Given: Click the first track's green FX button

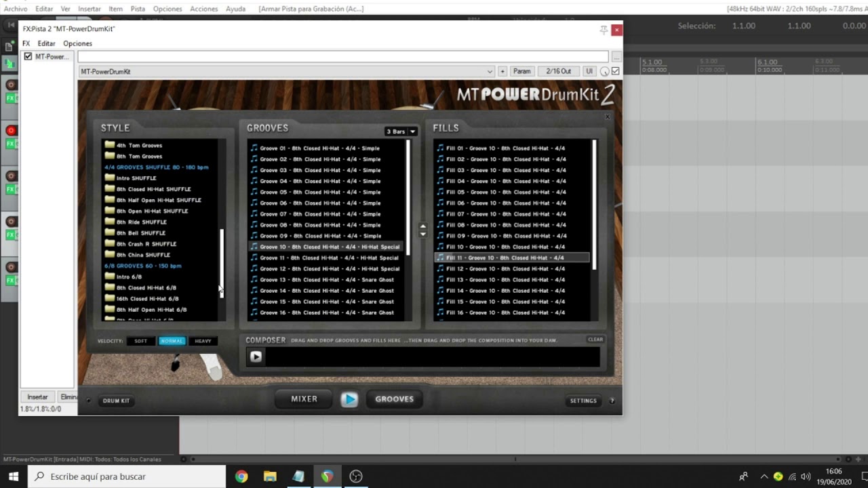Looking at the screenshot, I should 11,98.
